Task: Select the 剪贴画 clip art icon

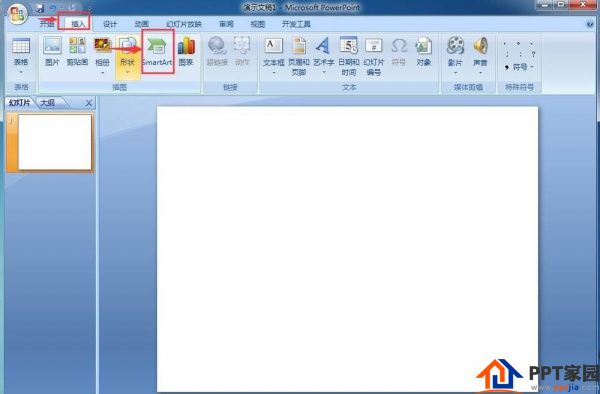Action: [x=77, y=52]
